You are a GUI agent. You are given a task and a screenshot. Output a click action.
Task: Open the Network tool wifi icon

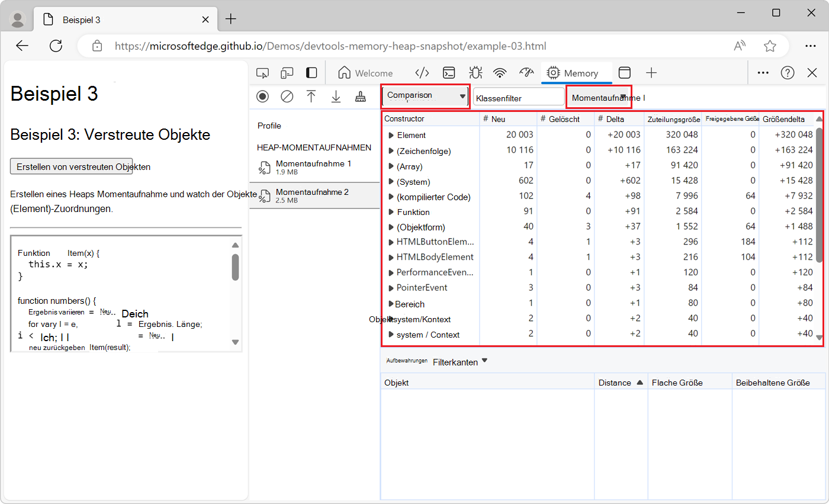tap(500, 73)
